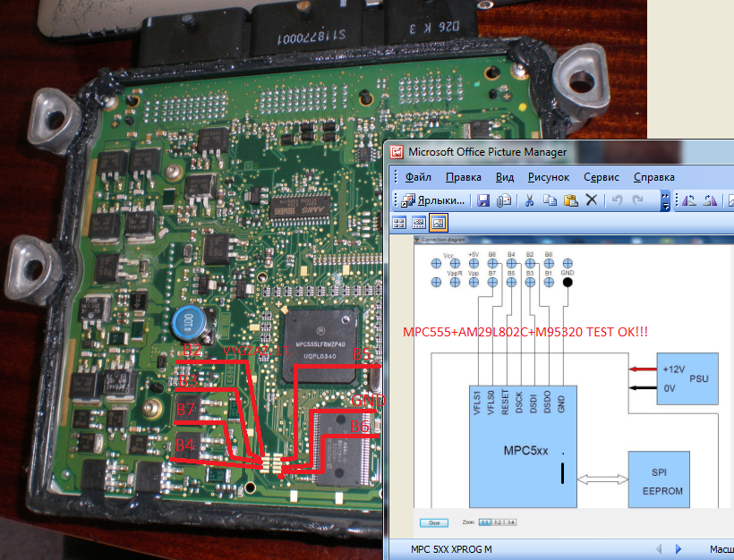Open the Файл menu
The width and height of the screenshot is (734, 560).
(418, 177)
